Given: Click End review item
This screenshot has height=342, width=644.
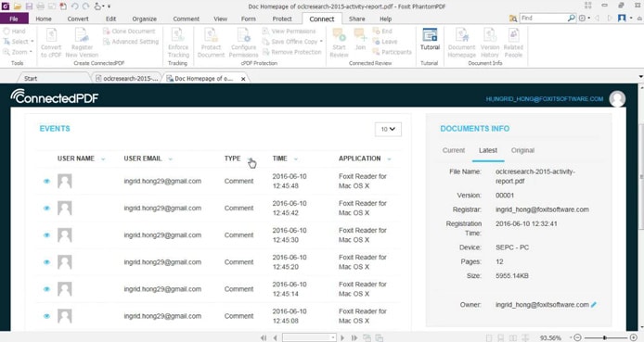Looking at the screenshot, I should tap(382, 32).
